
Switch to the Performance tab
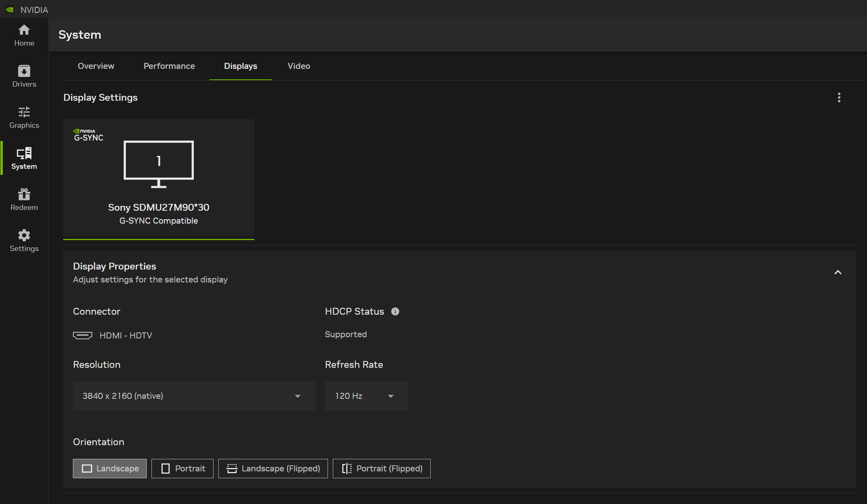[168, 66]
